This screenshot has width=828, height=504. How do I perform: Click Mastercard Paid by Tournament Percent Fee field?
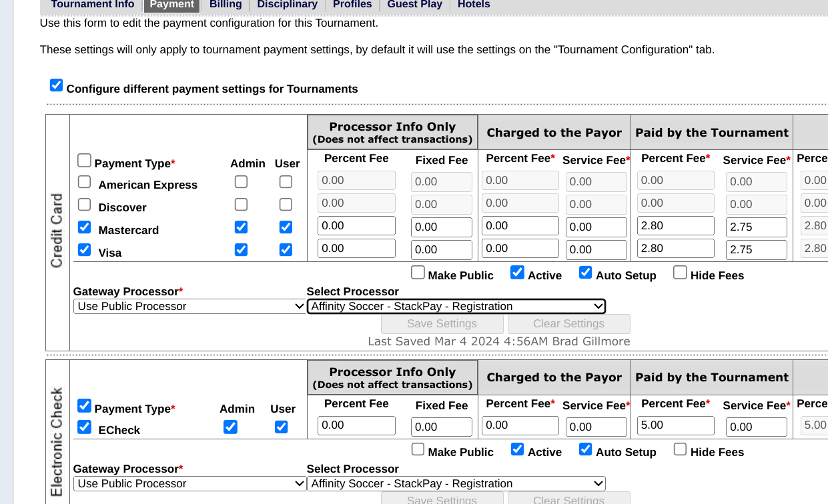[x=675, y=226]
